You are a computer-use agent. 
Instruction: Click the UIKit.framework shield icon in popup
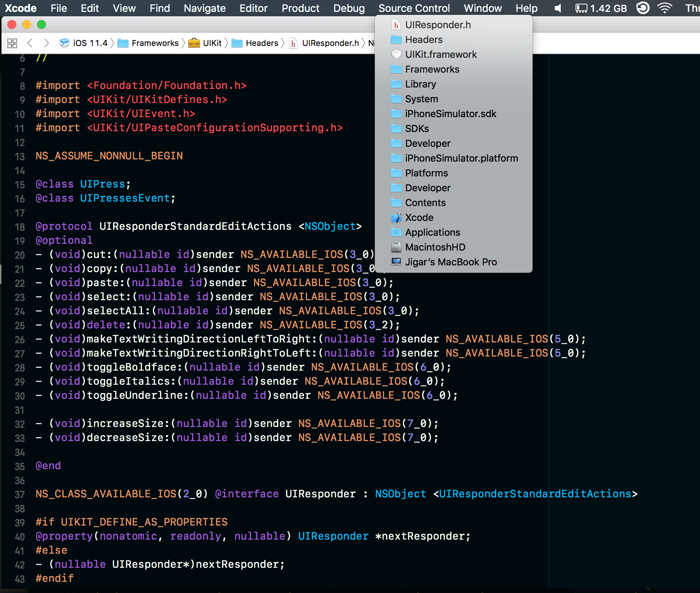[396, 54]
